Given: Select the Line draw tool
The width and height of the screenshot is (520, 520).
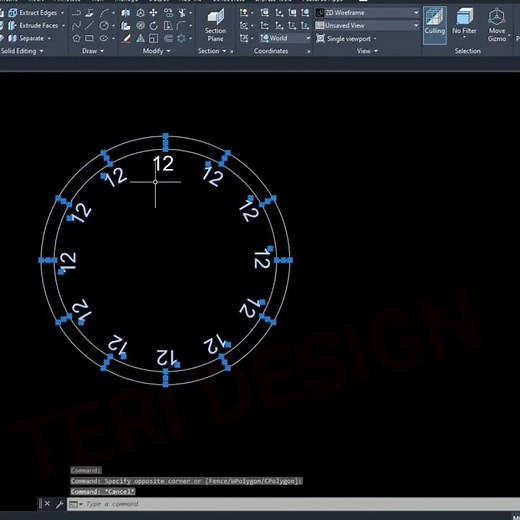Looking at the screenshot, I should point(89,25).
